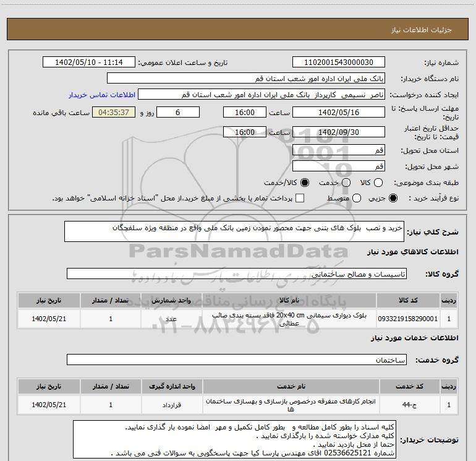Click the response deadline date 1402/05/16
The image size is (476, 461).
pos(339,112)
